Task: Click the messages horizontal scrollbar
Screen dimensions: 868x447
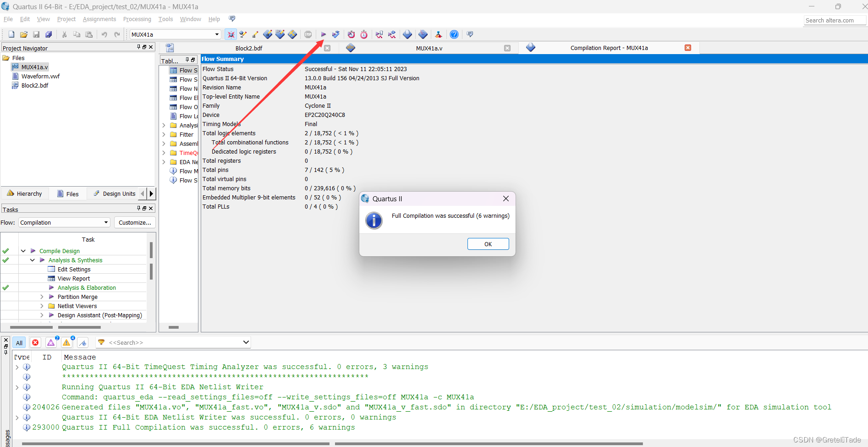Action: point(332,444)
